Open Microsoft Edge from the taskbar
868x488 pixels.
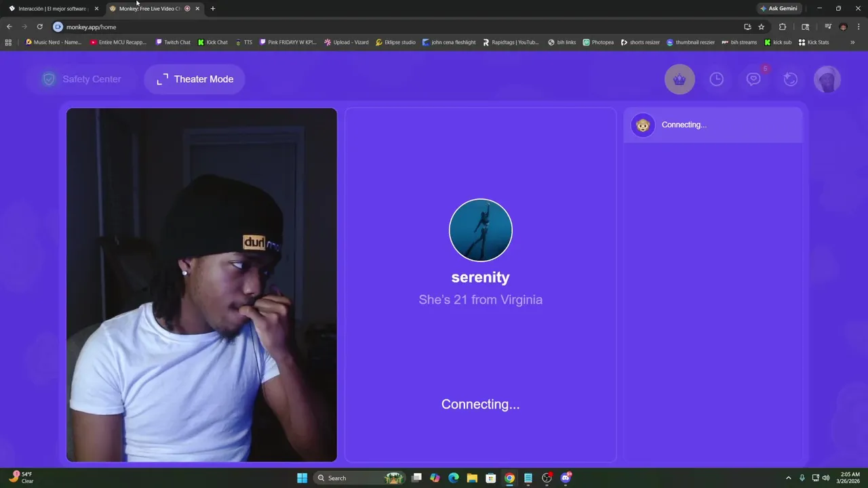[x=454, y=478]
